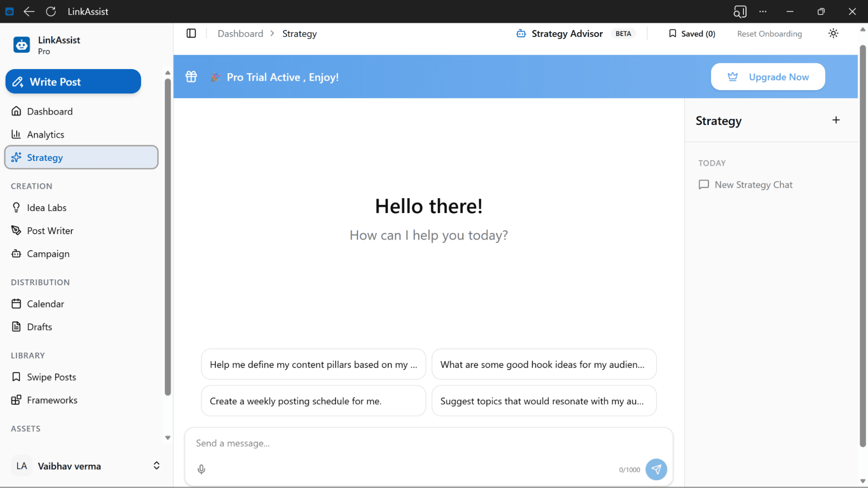Click the Dashboard breadcrumb link
The width and height of the screenshot is (868, 488).
pos(240,33)
